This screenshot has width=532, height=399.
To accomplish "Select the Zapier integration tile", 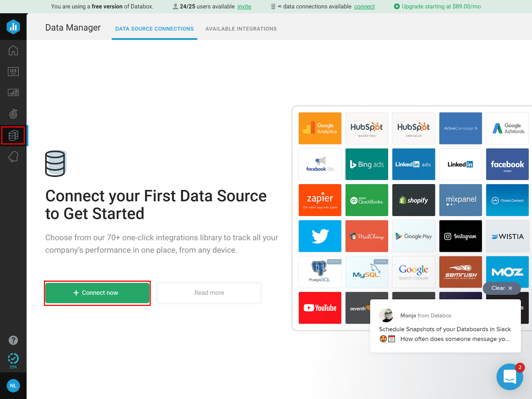I will (320, 200).
